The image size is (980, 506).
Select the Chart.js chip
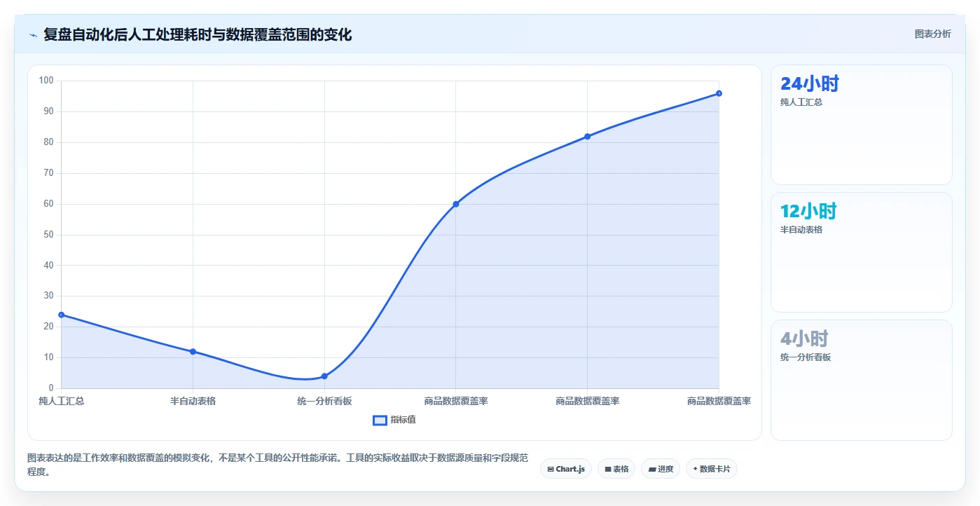click(x=566, y=469)
